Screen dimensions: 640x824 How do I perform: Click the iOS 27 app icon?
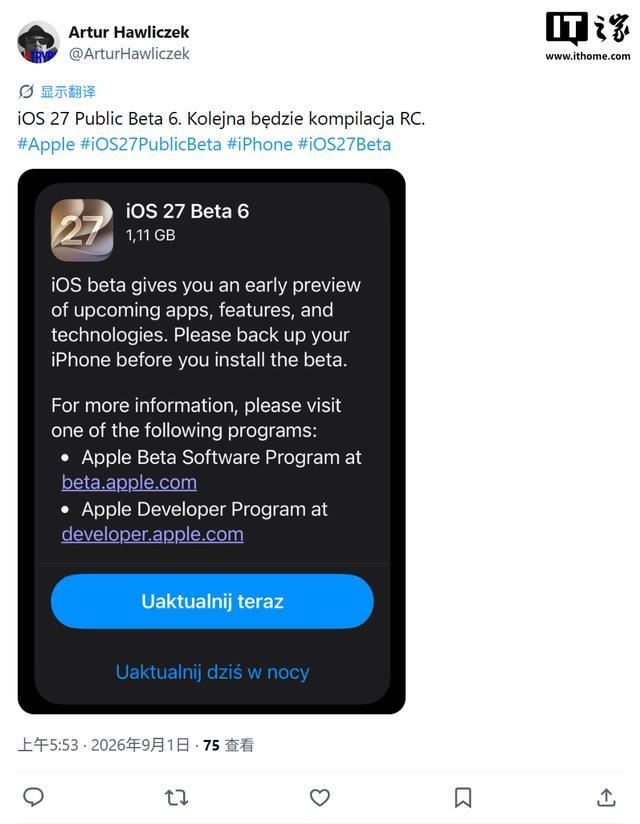pyautogui.click(x=82, y=230)
